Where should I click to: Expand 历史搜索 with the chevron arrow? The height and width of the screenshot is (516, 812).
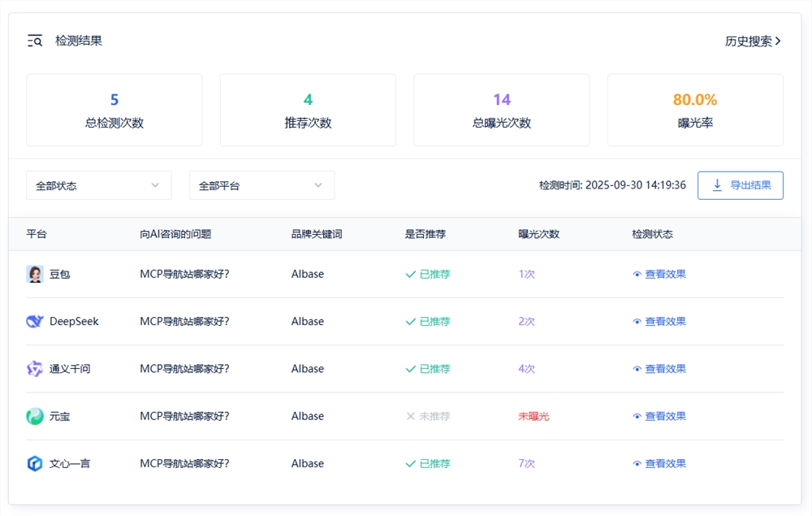(778, 41)
